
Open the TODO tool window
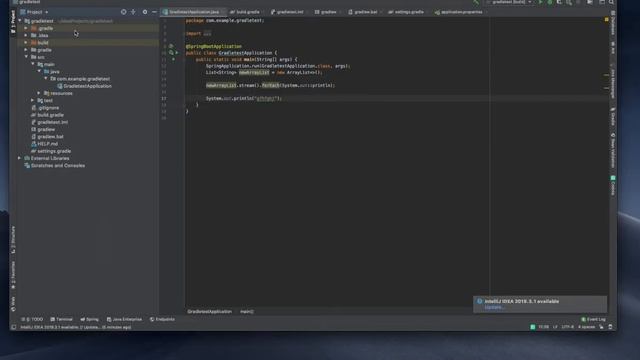tap(32, 319)
